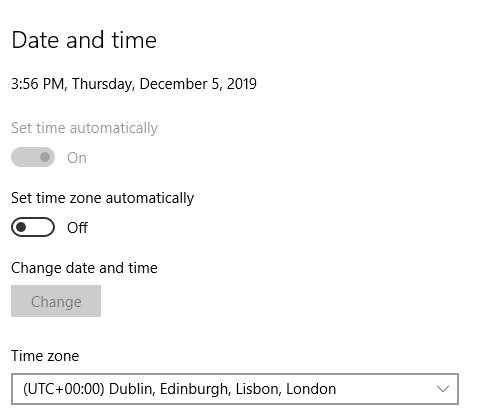Toggle the greyed-out Set time automatically switch

(33, 157)
